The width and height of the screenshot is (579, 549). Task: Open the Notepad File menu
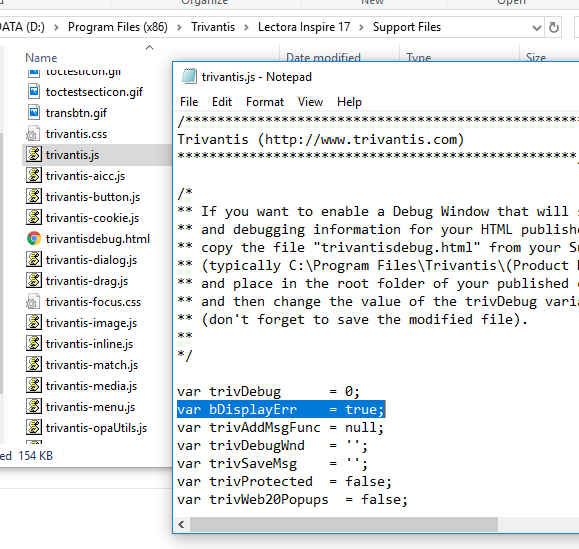point(189,102)
